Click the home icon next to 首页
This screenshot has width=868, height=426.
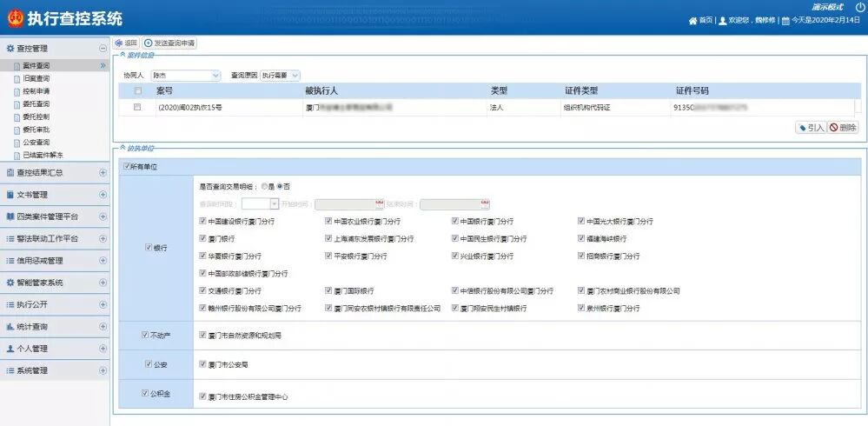(x=692, y=21)
